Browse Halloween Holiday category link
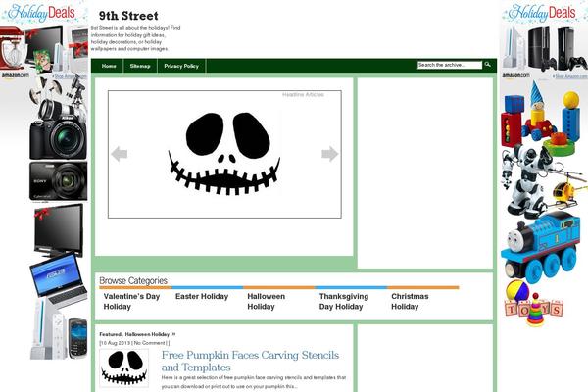Screen dimensions: 588x392 267,301
